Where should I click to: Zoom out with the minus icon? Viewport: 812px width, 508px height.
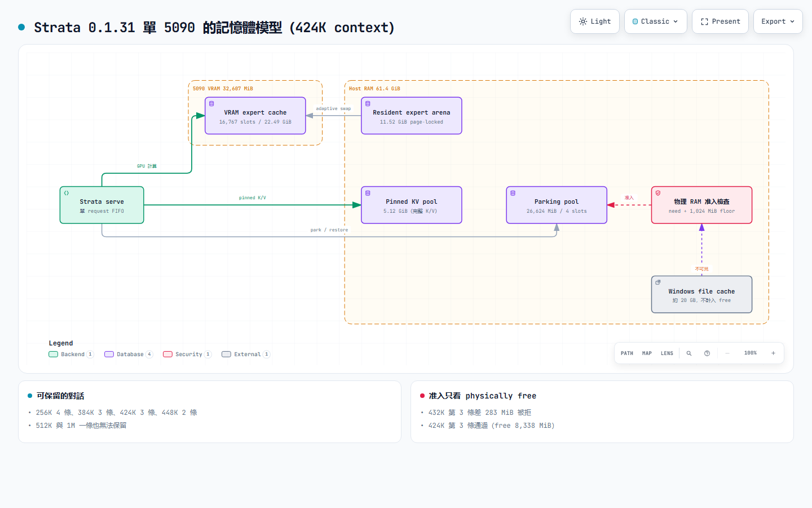[x=727, y=353]
